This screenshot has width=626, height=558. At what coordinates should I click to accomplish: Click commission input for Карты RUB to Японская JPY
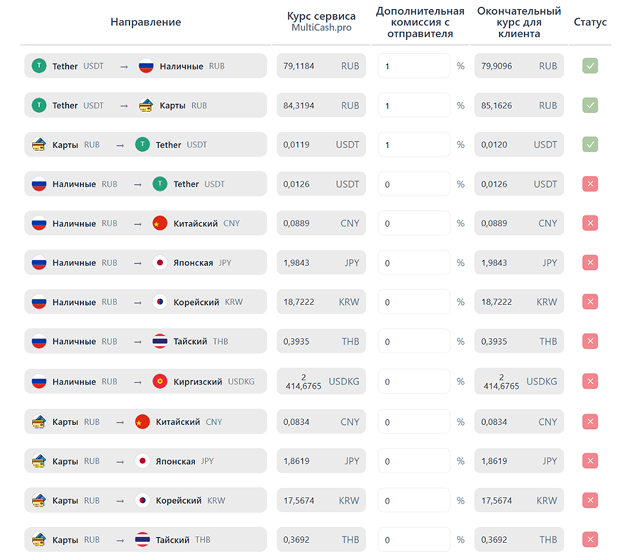click(x=414, y=461)
